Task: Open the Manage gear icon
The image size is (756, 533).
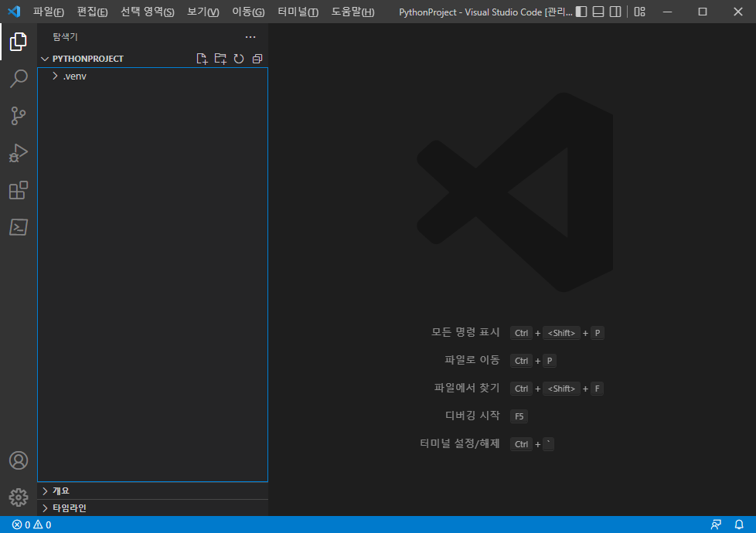Action: (19, 497)
